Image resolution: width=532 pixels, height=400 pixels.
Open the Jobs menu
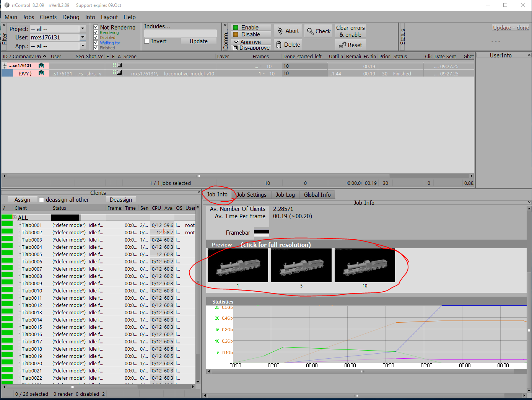[28, 17]
